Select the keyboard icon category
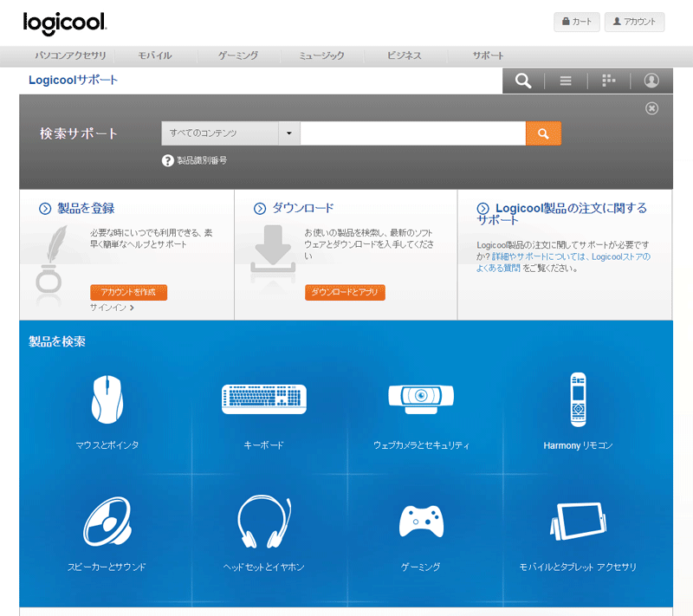The image size is (693, 616). (264, 399)
